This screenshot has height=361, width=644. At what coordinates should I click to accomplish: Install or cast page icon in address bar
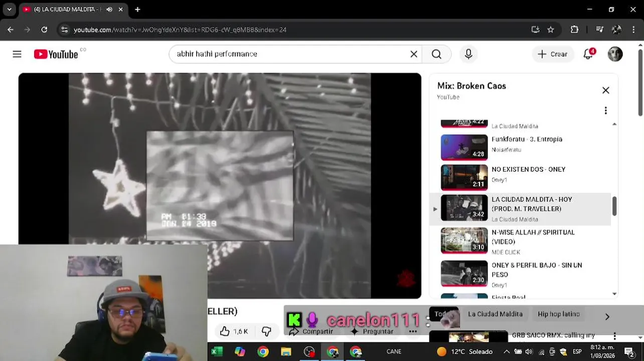point(535,30)
